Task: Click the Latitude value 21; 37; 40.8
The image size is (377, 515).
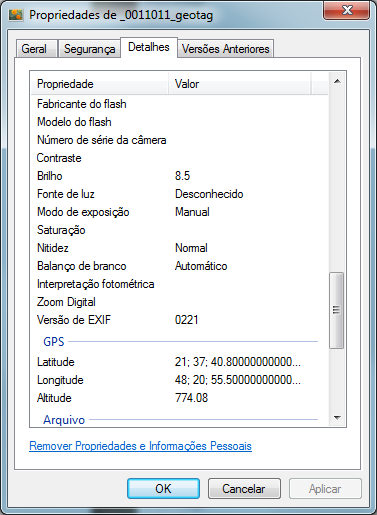Action: point(238,362)
